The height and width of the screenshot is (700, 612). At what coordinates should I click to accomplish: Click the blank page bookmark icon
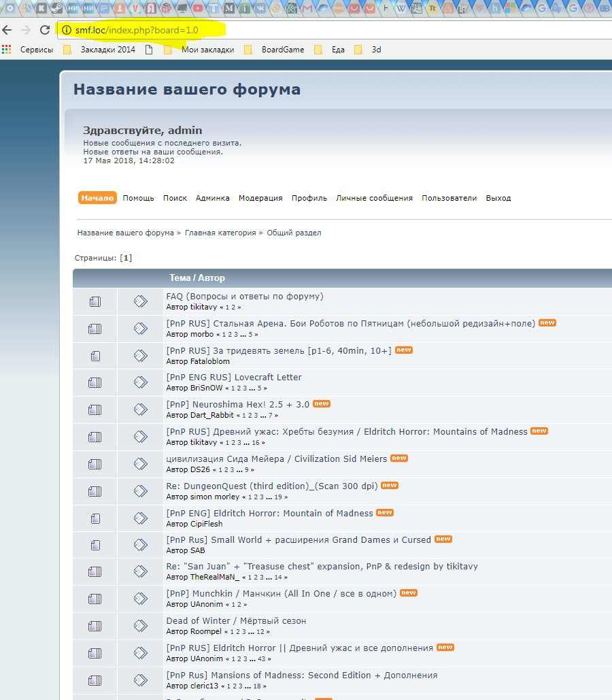click(149, 50)
